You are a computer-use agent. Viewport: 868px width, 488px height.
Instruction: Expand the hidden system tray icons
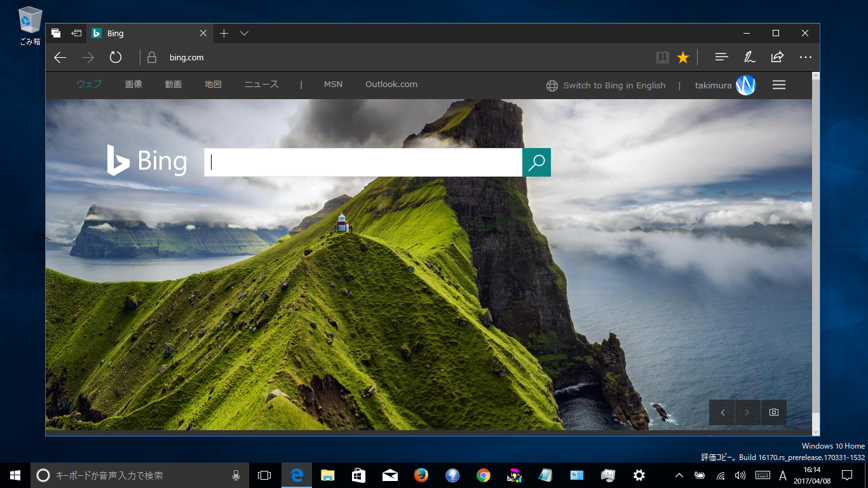point(679,475)
